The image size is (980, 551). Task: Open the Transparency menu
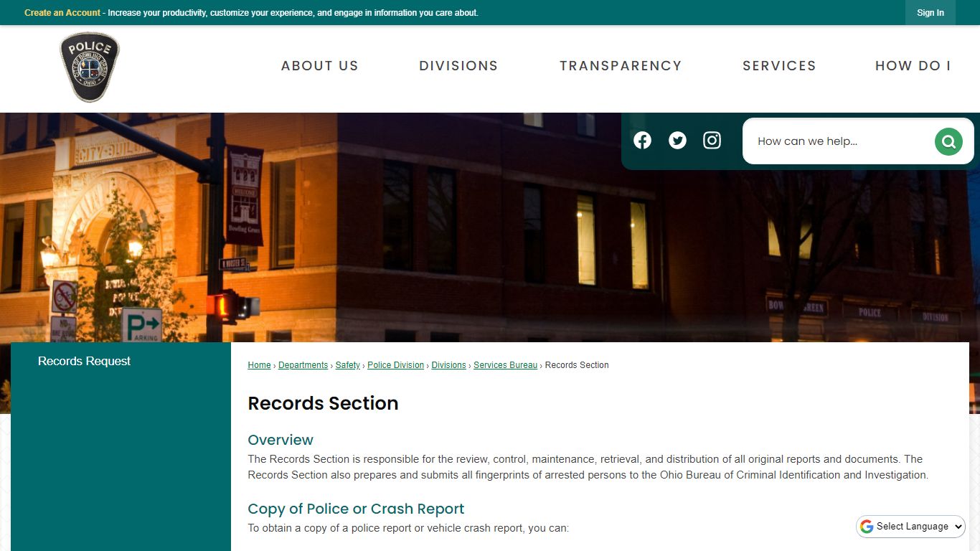point(621,66)
